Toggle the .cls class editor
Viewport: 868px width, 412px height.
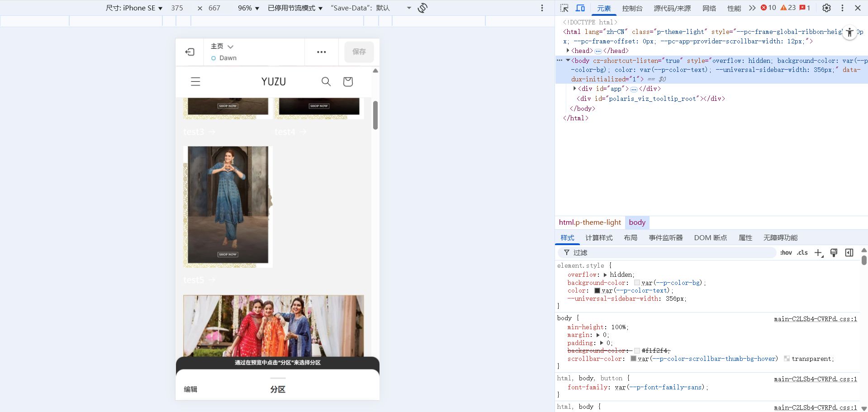802,252
